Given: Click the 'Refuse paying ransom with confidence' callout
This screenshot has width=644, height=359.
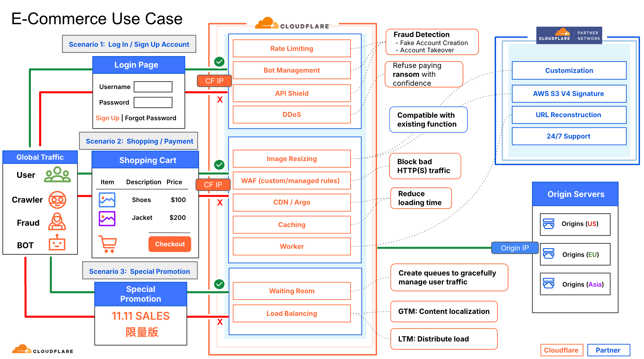Looking at the screenshot, I should pos(424,74).
